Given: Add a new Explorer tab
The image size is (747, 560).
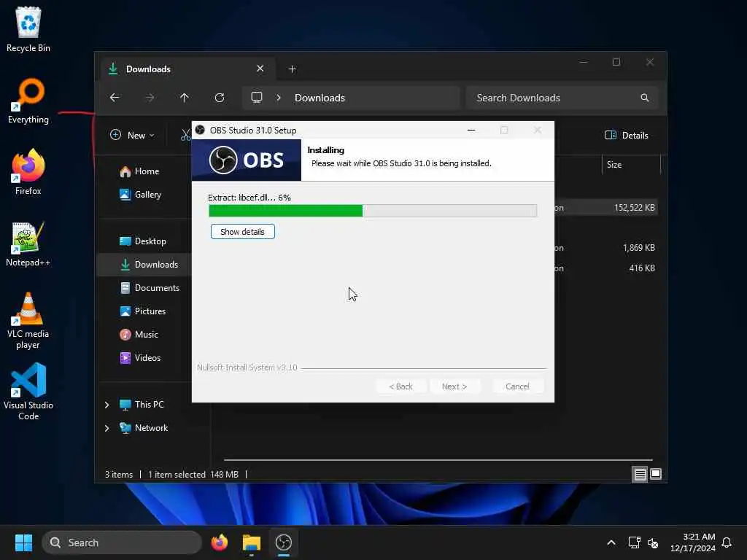Looking at the screenshot, I should (x=292, y=69).
